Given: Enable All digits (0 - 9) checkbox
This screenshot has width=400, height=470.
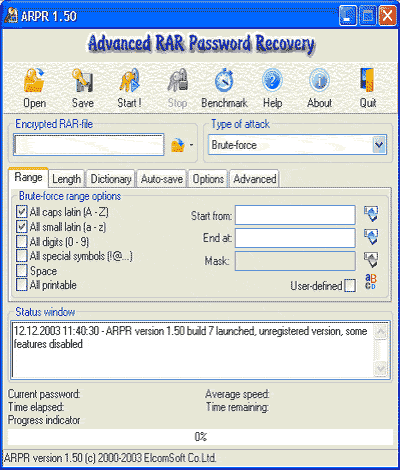Looking at the screenshot, I should click(22, 241).
